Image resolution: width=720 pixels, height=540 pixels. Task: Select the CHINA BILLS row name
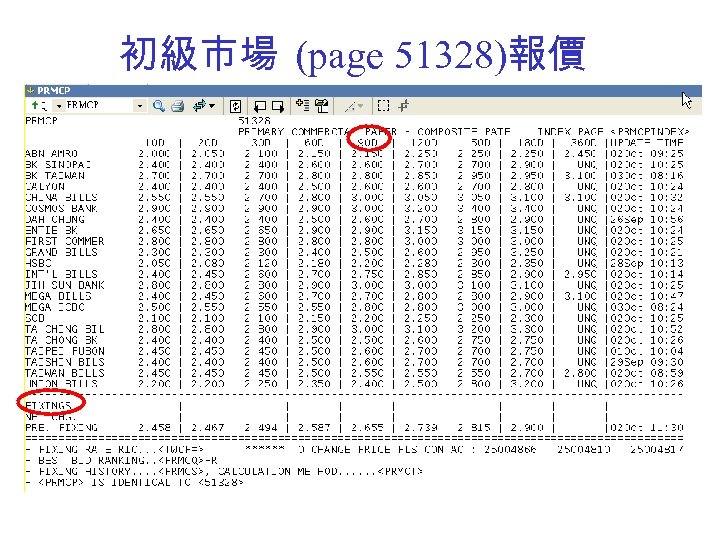tap(61, 197)
